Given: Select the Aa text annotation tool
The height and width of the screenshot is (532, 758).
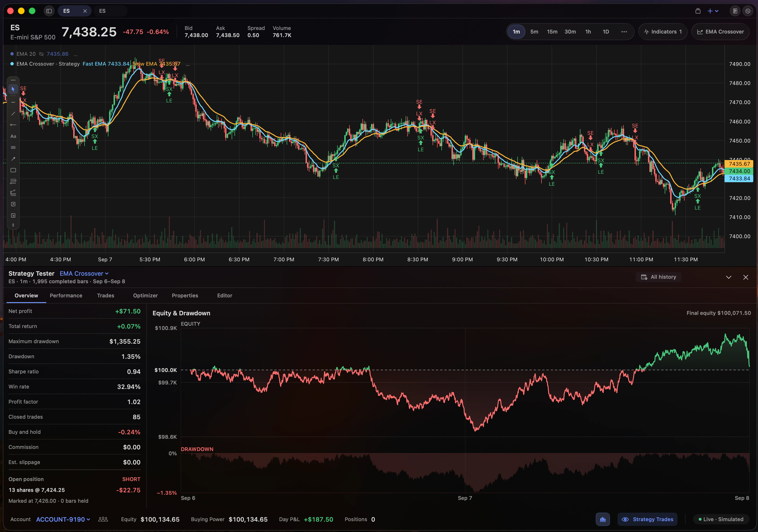Looking at the screenshot, I should coord(13,136).
